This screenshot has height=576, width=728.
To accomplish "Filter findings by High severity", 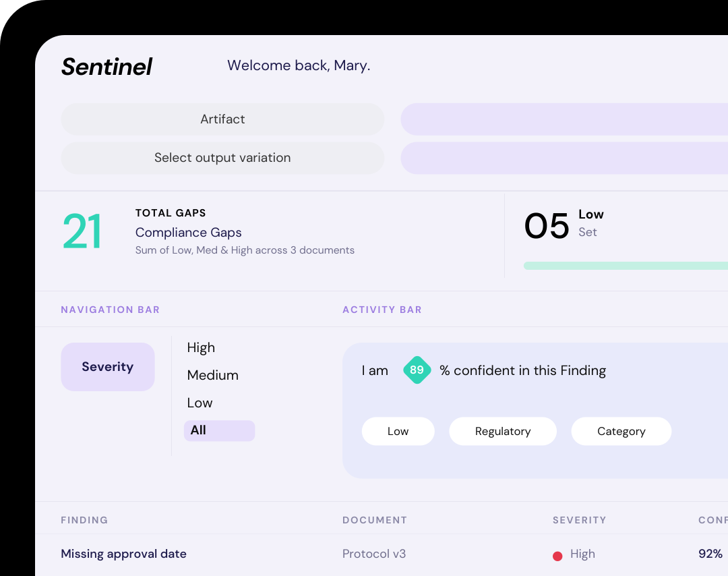I will (x=201, y=347).
